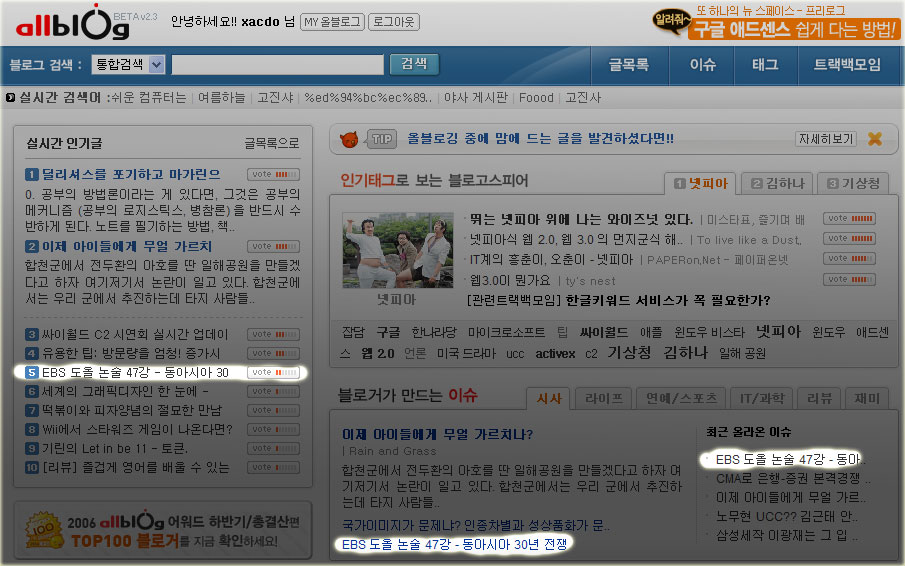Open CMA로 은행-증권 본격경쟁 recent issue

pos(793,479)
